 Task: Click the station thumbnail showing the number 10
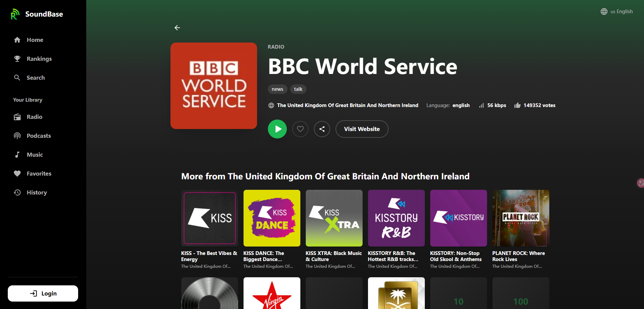click(459, 293)
